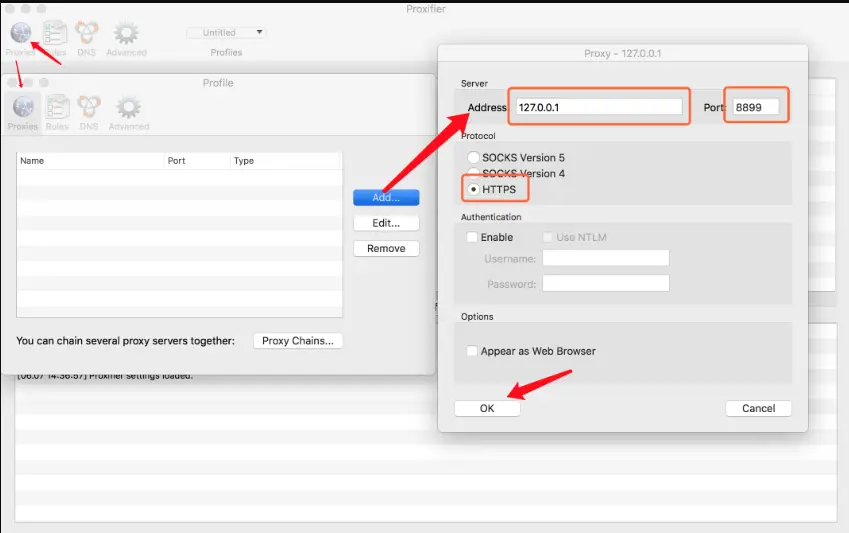Open Proxy Chains... dialog
Viewport: 849px width, 533px height.
298,341
